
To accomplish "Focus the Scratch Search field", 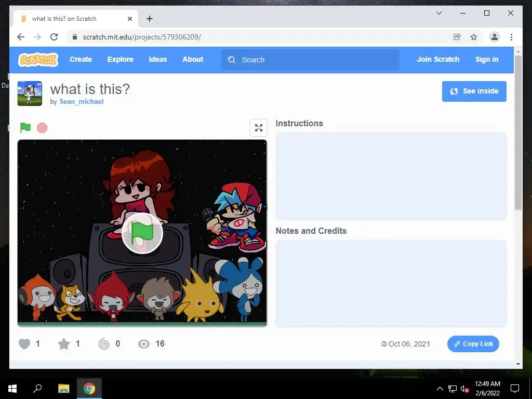I will pos(310,60).
